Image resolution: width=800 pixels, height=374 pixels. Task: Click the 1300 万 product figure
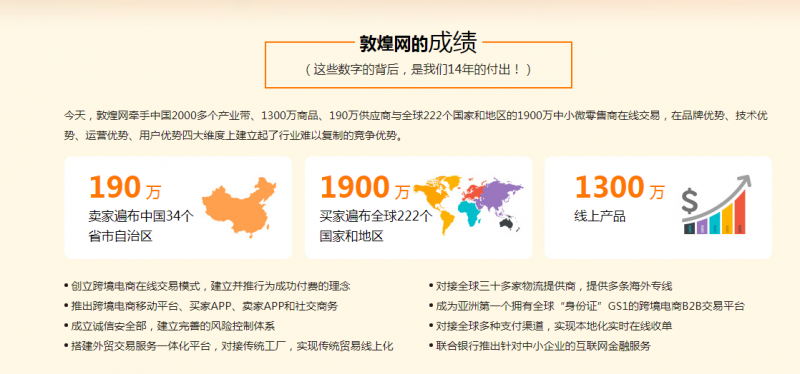pos(620,187)
